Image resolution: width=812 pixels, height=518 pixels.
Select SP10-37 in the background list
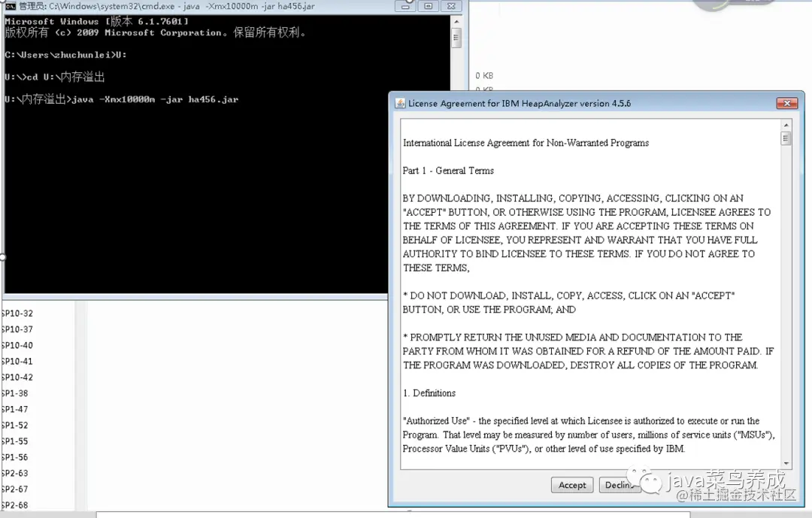coord(17,329)
